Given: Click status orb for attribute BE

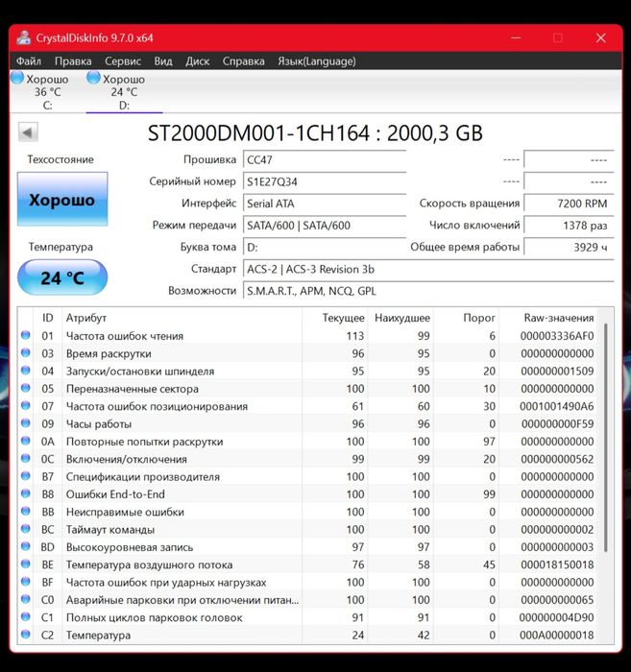Looking at the screenshot, I should coord(25,564).
